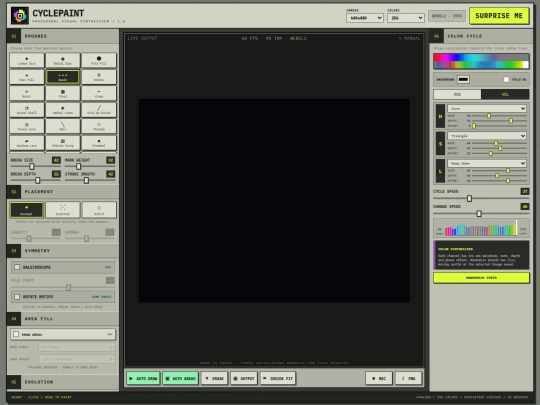Click the Change Speed slider
This screenshot has width=540, height=405.
click(481, 214)
